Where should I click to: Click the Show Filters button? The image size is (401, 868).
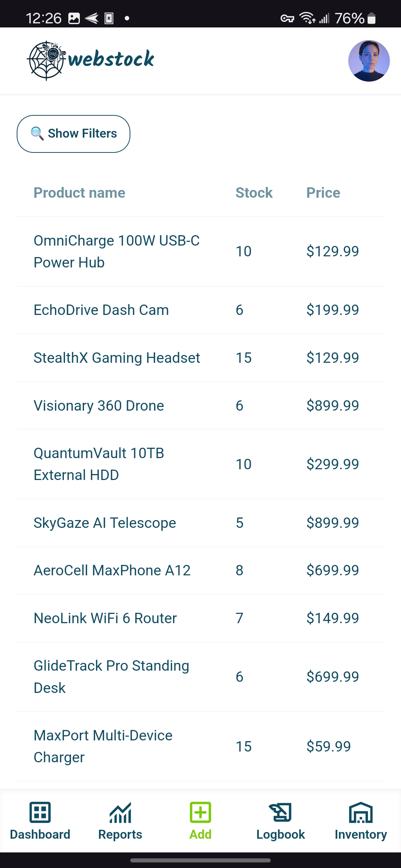point(74,134)
